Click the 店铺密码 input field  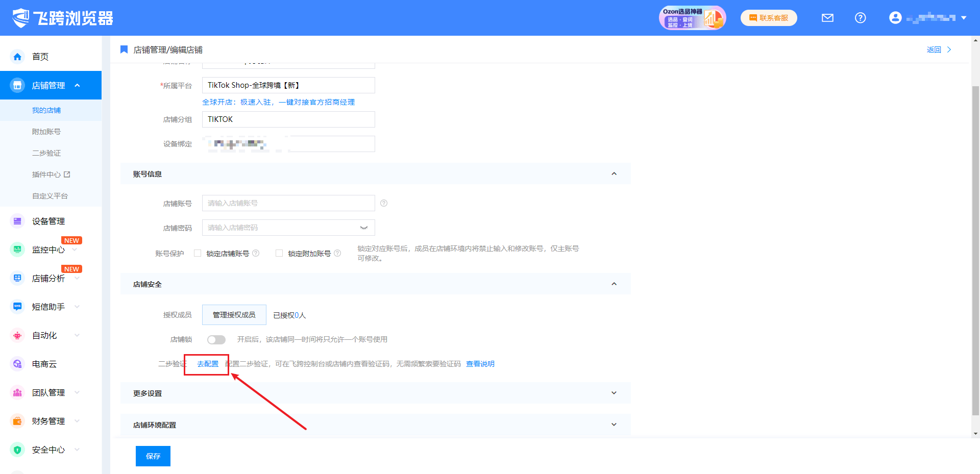288,228
